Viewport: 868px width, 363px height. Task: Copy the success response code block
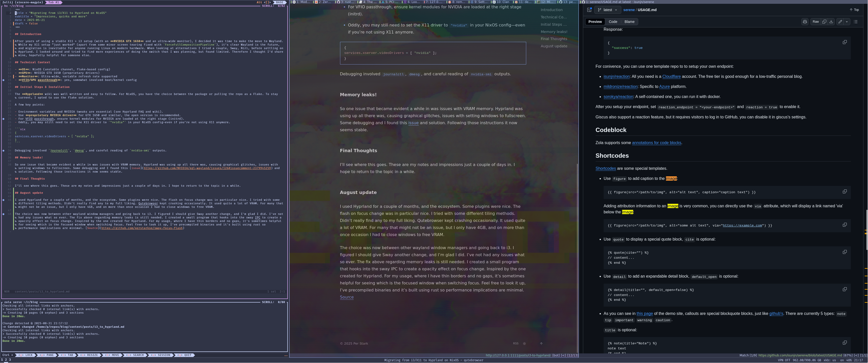tap(845, 42)
